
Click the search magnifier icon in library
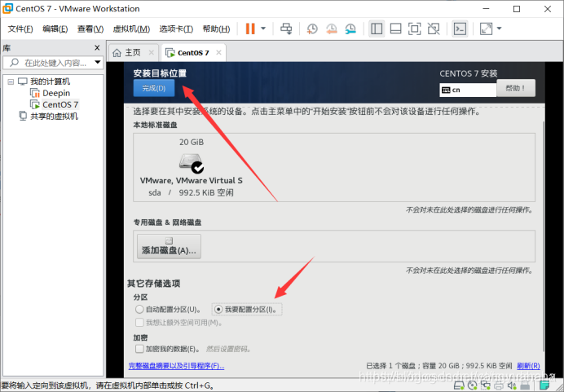pyautogui.click(x=14, y=63)
